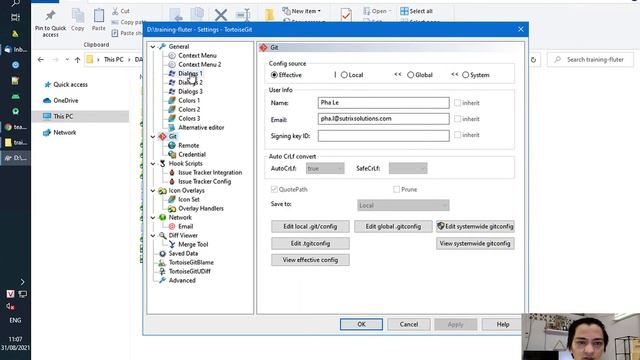Select the Local config source radio

344,75
